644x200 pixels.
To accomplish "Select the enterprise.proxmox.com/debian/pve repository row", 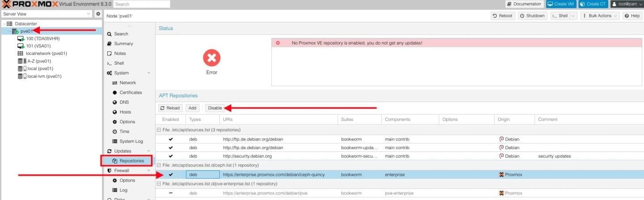I will (x=399, y=193).
